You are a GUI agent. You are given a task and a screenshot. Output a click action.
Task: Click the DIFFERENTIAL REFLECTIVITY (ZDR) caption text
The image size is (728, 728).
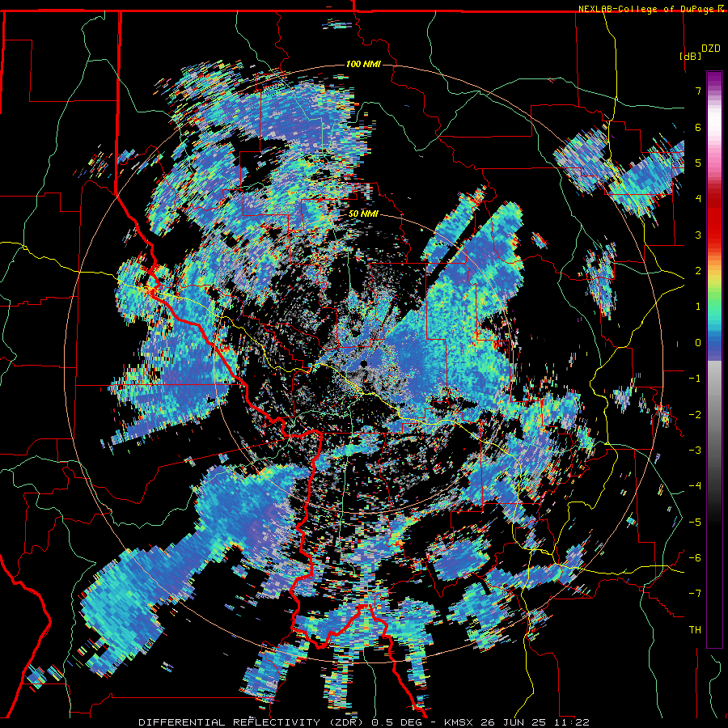coord(252,722)
